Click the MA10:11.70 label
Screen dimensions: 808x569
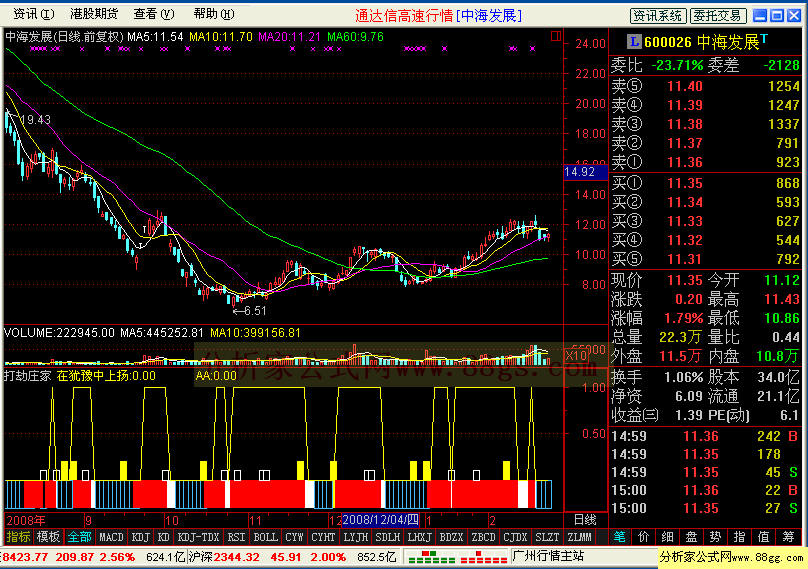click(x=221, y=37)
